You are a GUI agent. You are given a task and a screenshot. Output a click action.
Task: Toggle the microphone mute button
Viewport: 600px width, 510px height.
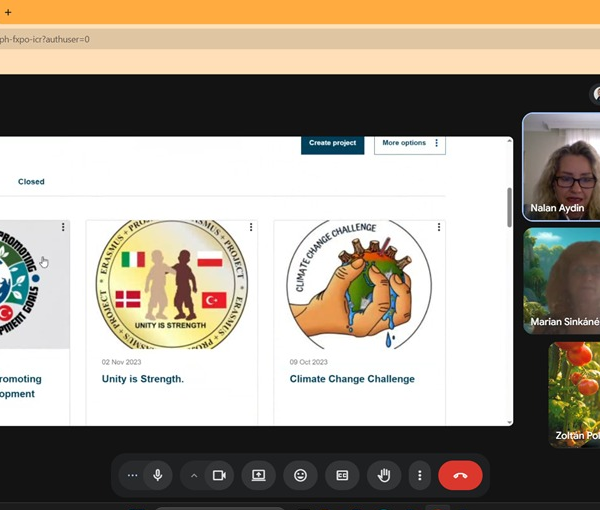(x=158, y=475)
